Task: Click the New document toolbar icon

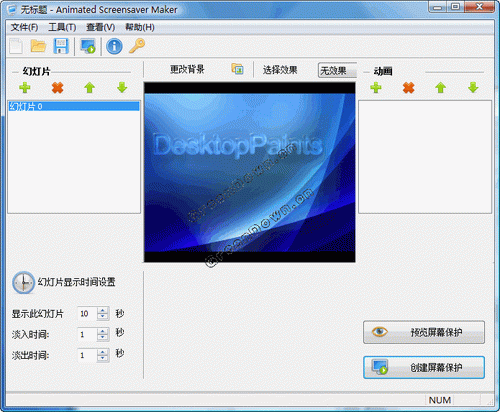Action: (x=16, y=46)
